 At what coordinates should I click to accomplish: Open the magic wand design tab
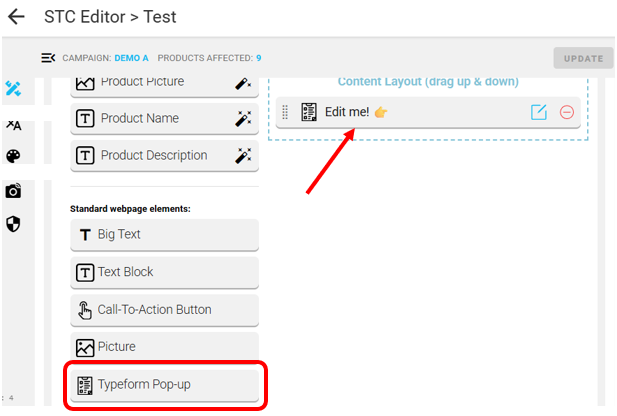click(13, 90)
